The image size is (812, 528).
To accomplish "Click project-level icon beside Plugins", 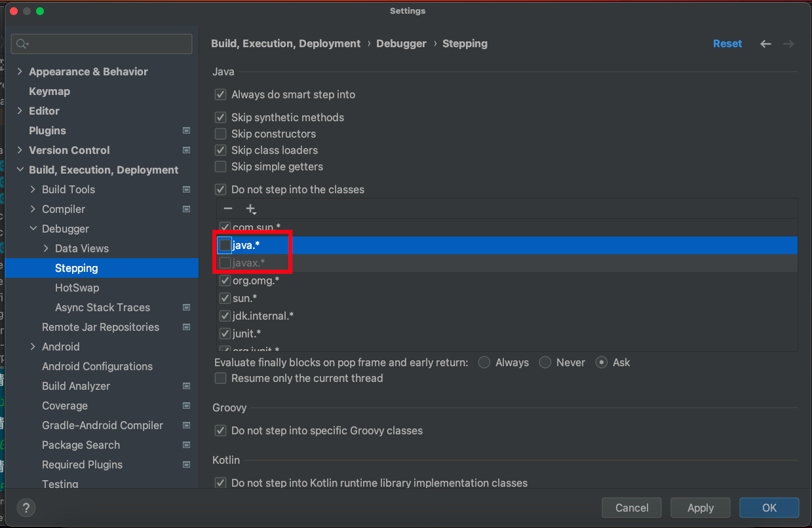I will point(187,131).
